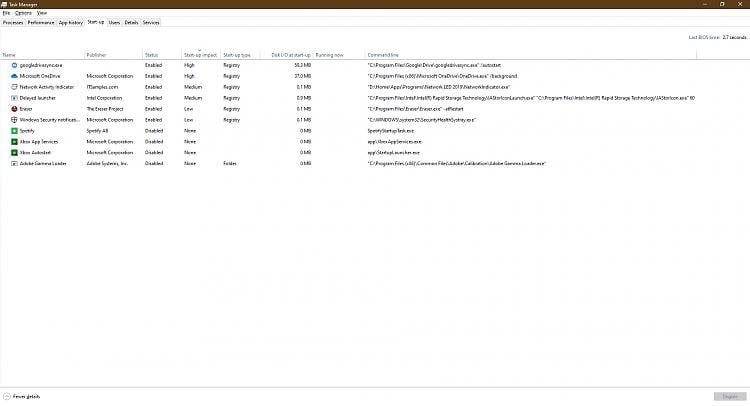Click the icon in the StartupLauncher.exe row
This screenshot has height=406, width=750.
[14, 153]
